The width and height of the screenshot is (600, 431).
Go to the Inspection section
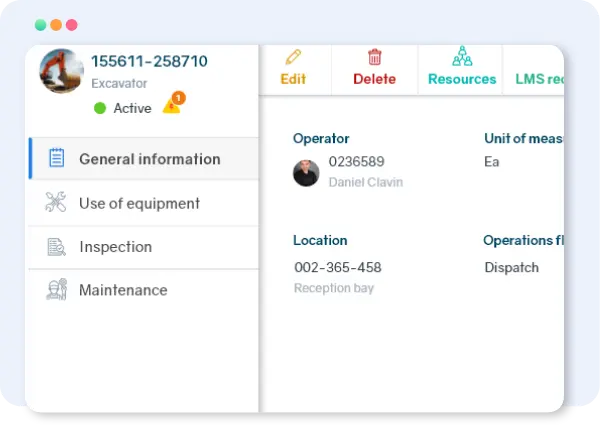(x=115, y=247)
